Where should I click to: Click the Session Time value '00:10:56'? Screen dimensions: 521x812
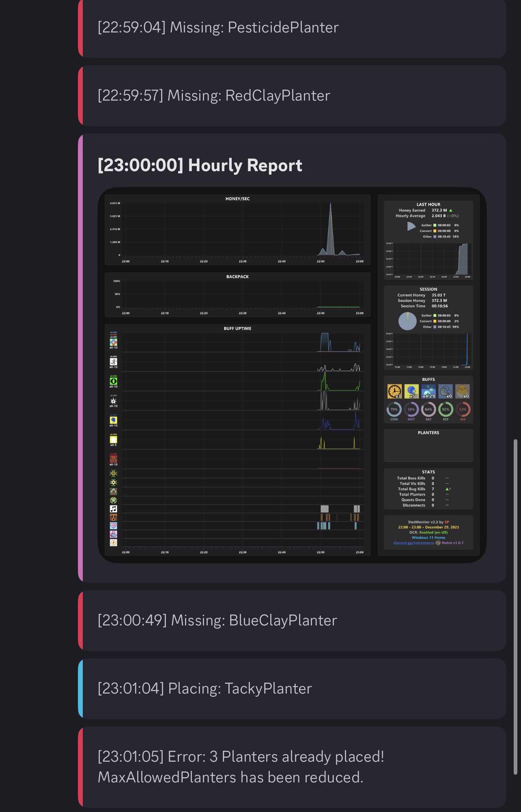440,306
